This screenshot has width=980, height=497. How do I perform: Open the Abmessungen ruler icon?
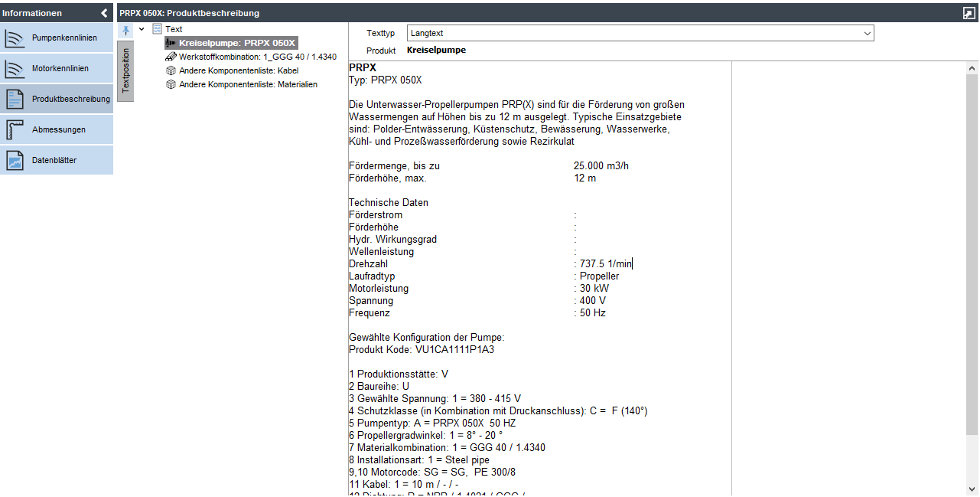(x=15, y=129)
